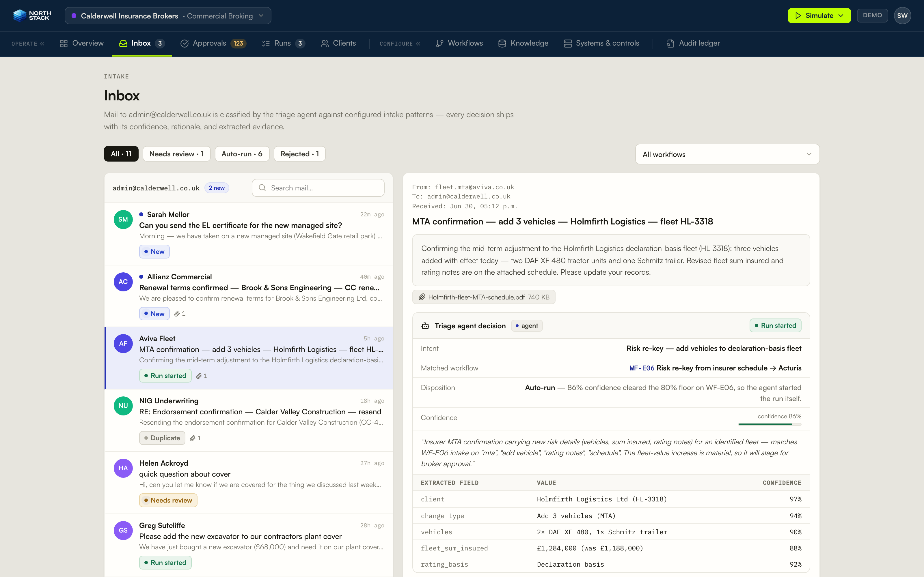Viewport: 924px width, 577px height.
Task: Click the confidence 86% progress bar
Action: pyautogui.click(x=770, y=424)
